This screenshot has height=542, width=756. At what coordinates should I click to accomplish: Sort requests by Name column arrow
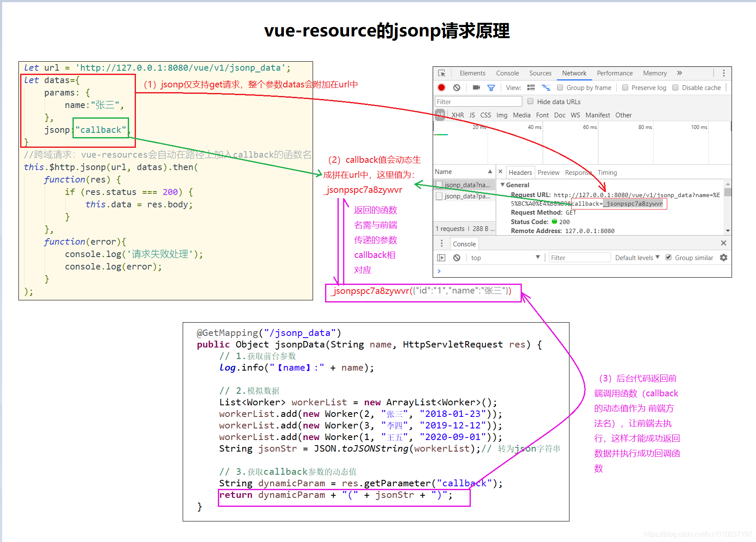(490, 171)
